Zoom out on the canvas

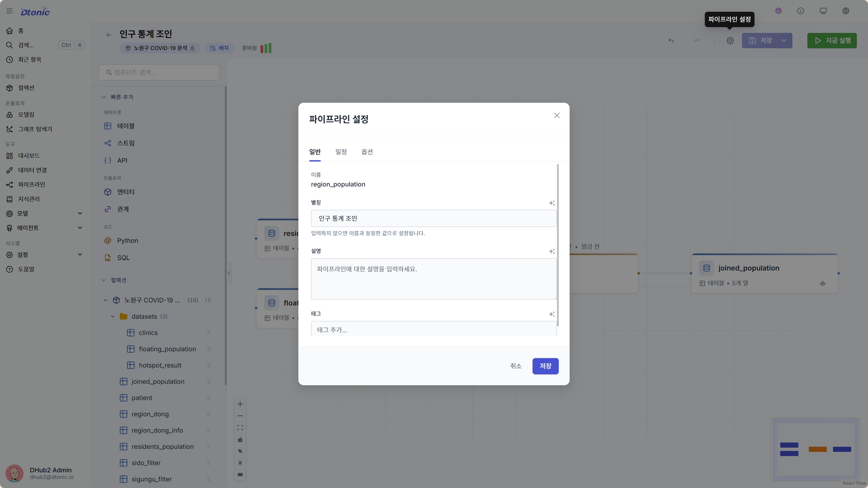click(240, 416)
